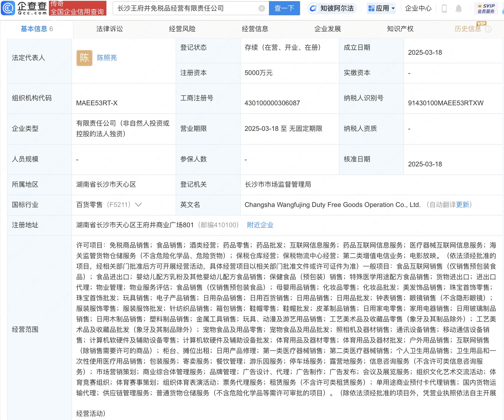Select the 企业类型 value text

coord(123,129)
